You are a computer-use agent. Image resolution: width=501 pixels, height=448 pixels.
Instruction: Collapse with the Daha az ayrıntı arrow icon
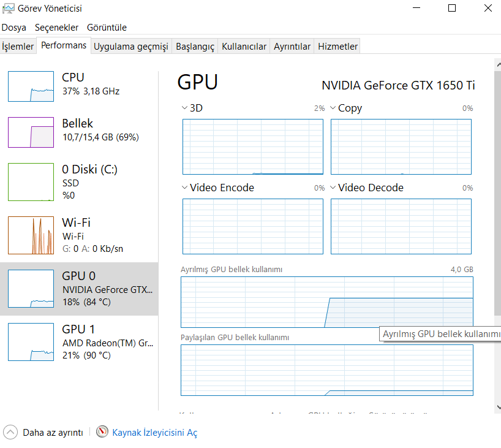click(10, 432)
